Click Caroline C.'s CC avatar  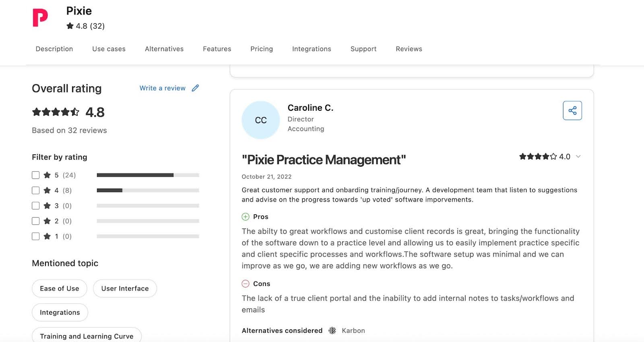tap(260, 120)
